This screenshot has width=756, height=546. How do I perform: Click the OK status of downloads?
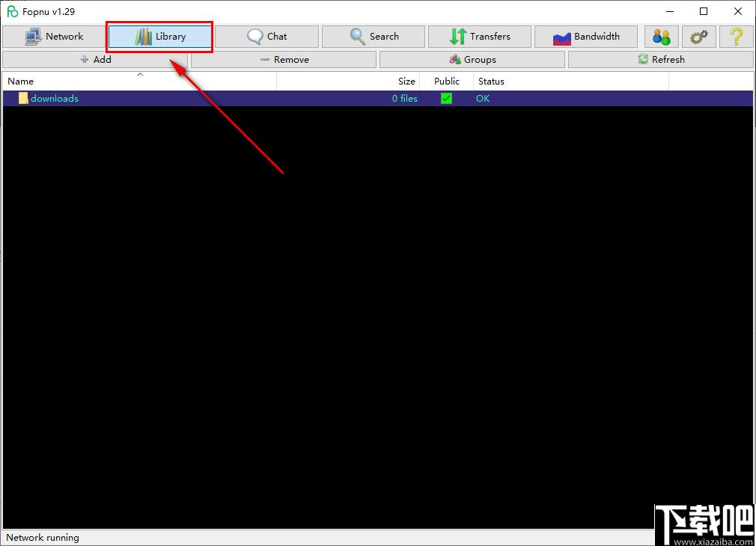(483, 98)
